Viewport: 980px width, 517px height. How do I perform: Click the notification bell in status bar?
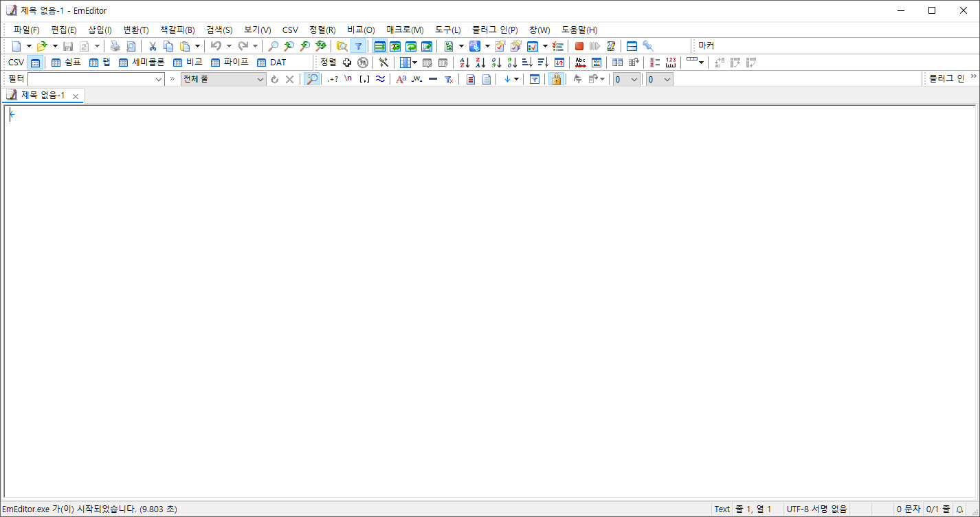pyautogui.click(x=960, y=509)
